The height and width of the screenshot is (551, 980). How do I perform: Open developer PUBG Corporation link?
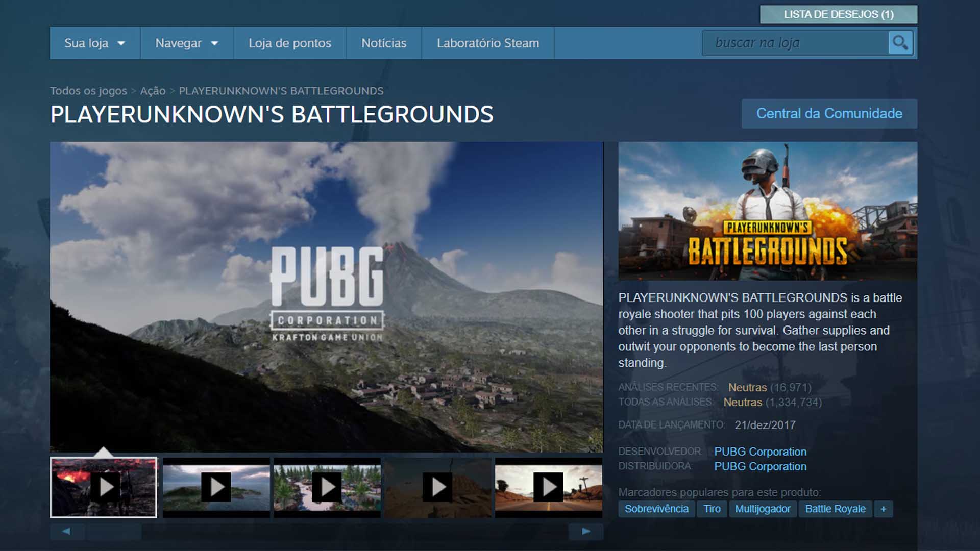pyautogui.click(x=760, y=452)
